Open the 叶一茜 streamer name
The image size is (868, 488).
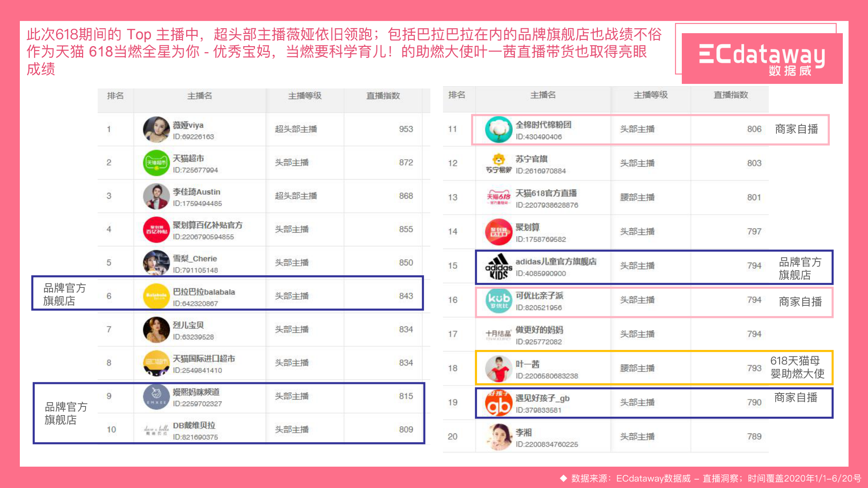pyautogui.click(x=527, y=364)
